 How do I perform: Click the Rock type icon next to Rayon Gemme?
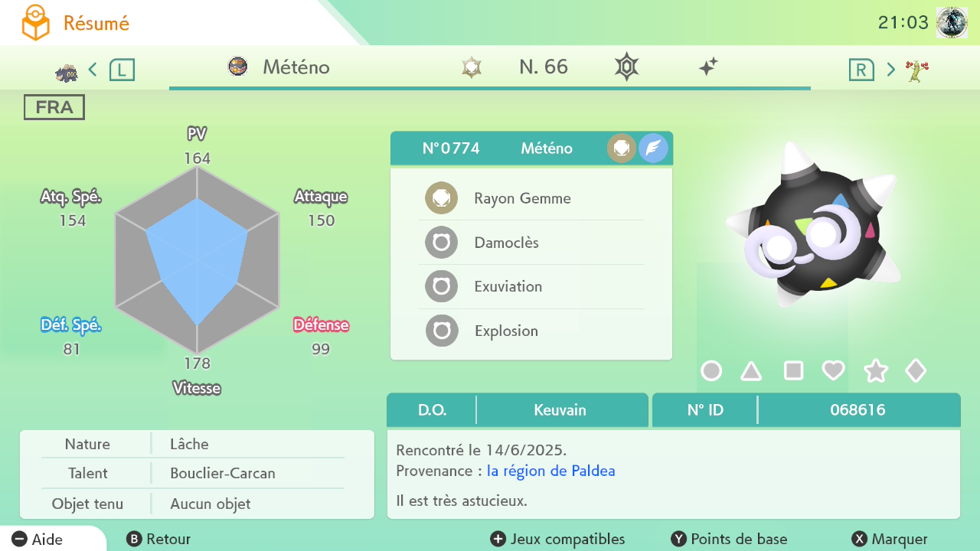[x=442, y=198]
